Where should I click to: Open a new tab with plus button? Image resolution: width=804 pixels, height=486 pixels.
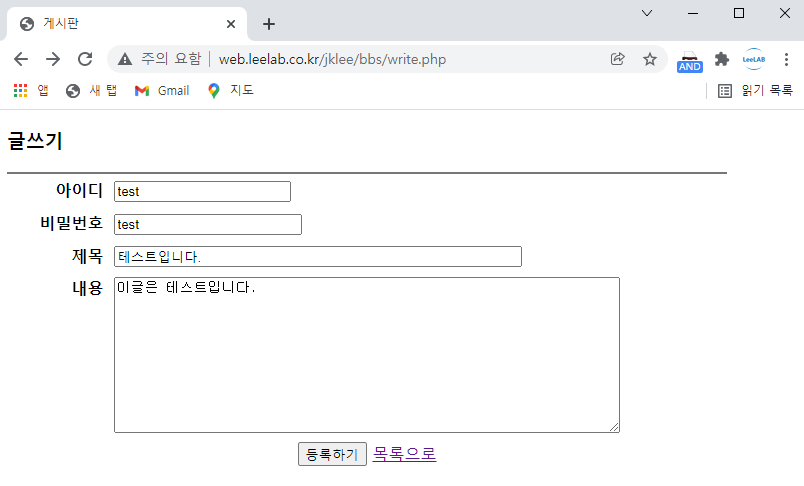click(269, 24)
